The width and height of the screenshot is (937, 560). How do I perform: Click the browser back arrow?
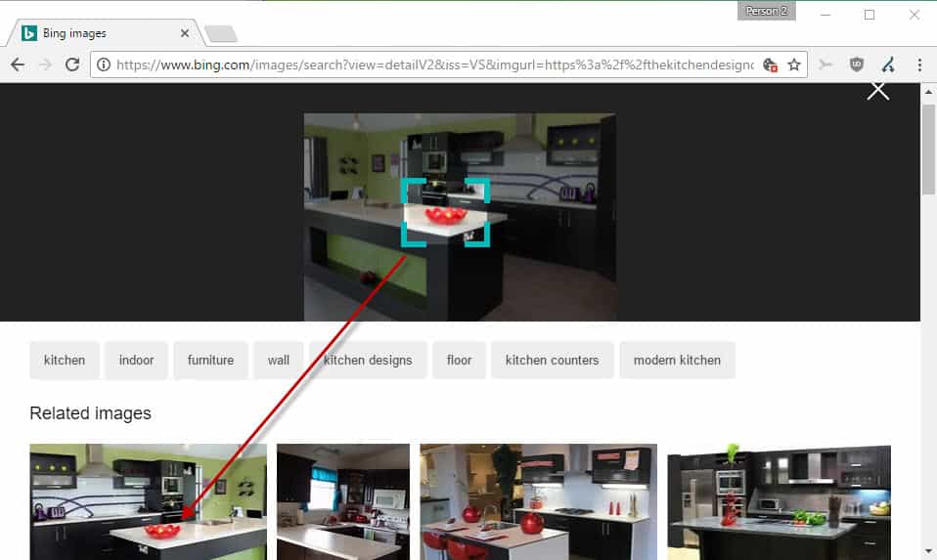[x=18, y=65]
